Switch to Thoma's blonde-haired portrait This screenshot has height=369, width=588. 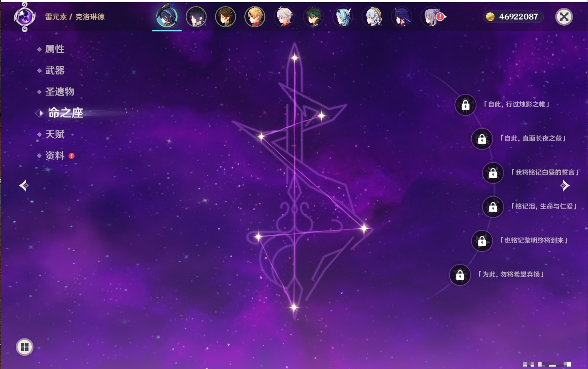point(255,17)
